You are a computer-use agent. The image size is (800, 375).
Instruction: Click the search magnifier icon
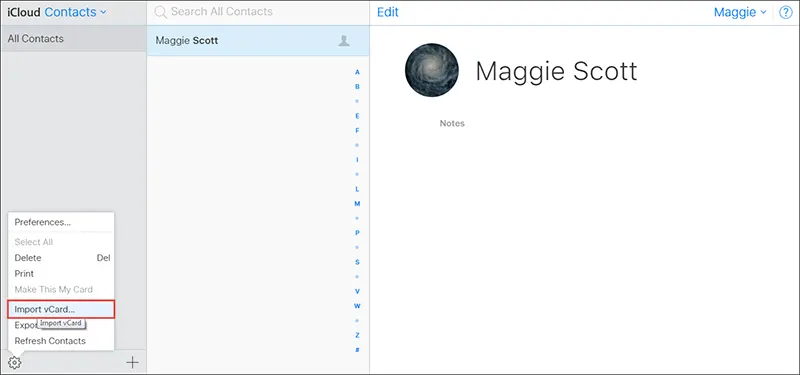pos(161,12)
